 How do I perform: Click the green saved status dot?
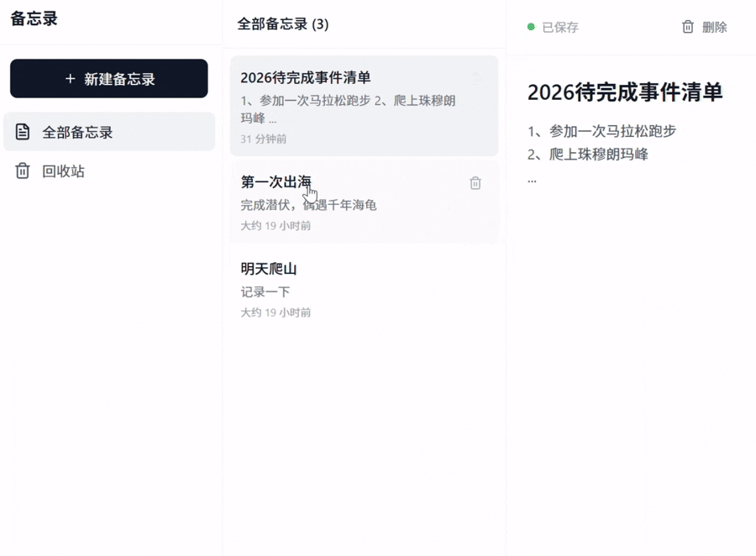pos(531,27)
